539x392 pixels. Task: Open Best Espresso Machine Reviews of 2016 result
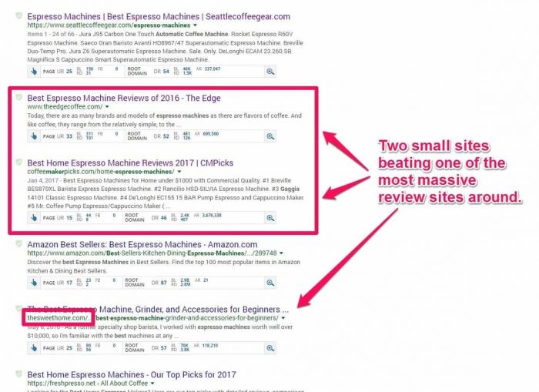(124, 98)
